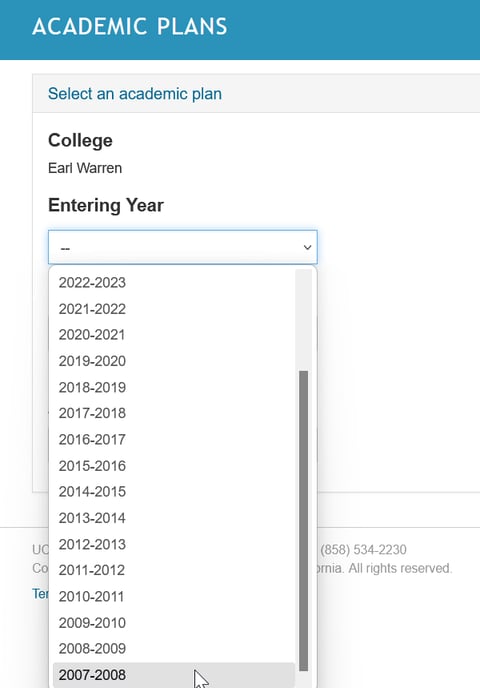Select the 2008-2009 option
The image size is (480, 688).
[173, 649]
